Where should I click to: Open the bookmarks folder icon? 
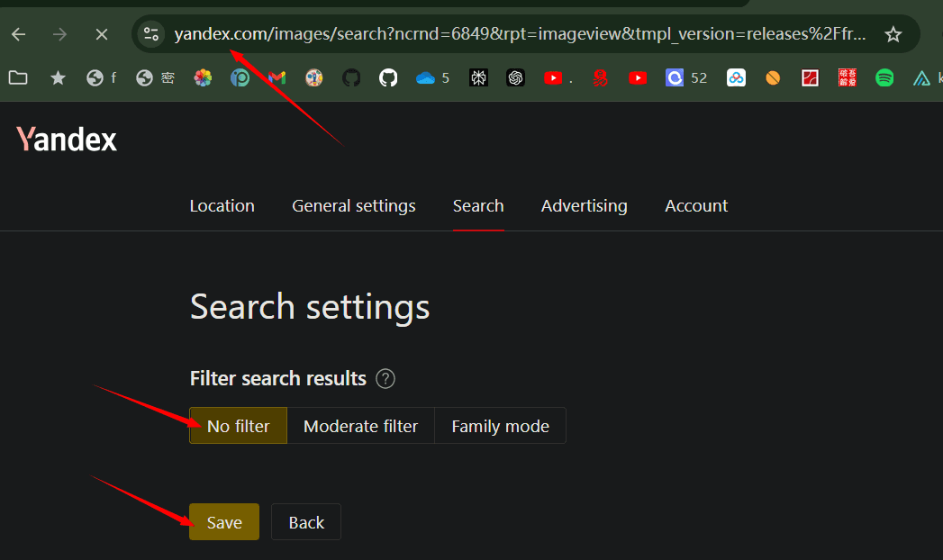point(17,78)
